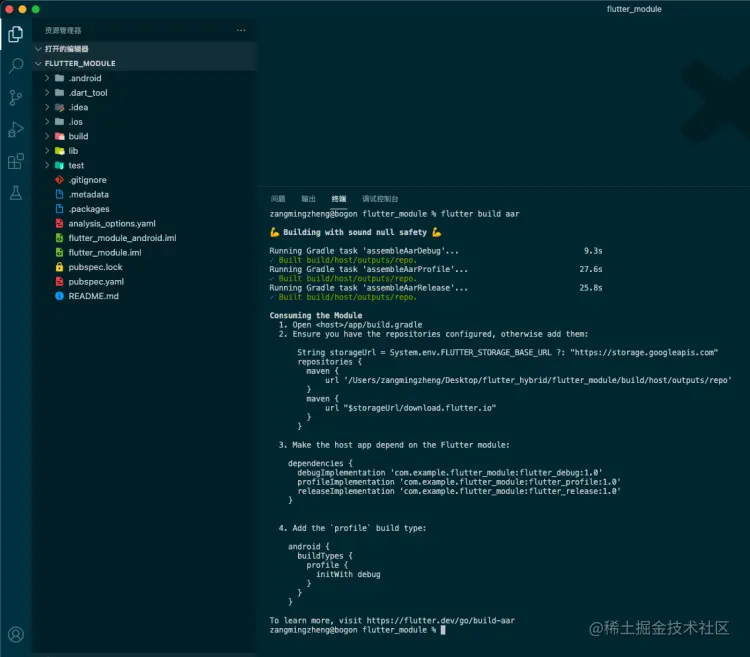Expand the test folder chevron
The height and width of the screenshot is (657, 750).
click(x=47, y=165)
